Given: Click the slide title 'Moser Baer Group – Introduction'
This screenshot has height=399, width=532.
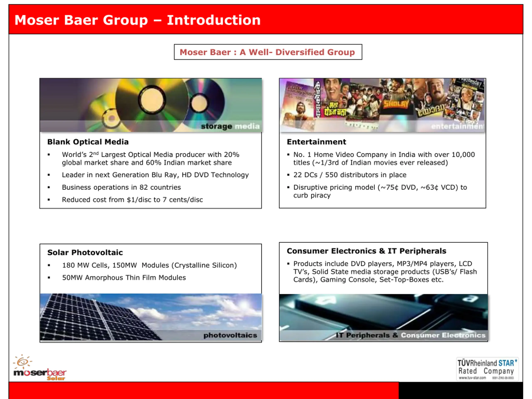Looking at the screenshot, I should coord(138,20).
